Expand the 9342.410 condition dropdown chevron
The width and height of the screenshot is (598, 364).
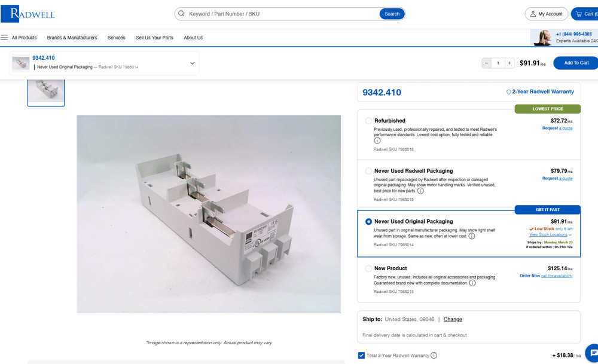(192, 63)
